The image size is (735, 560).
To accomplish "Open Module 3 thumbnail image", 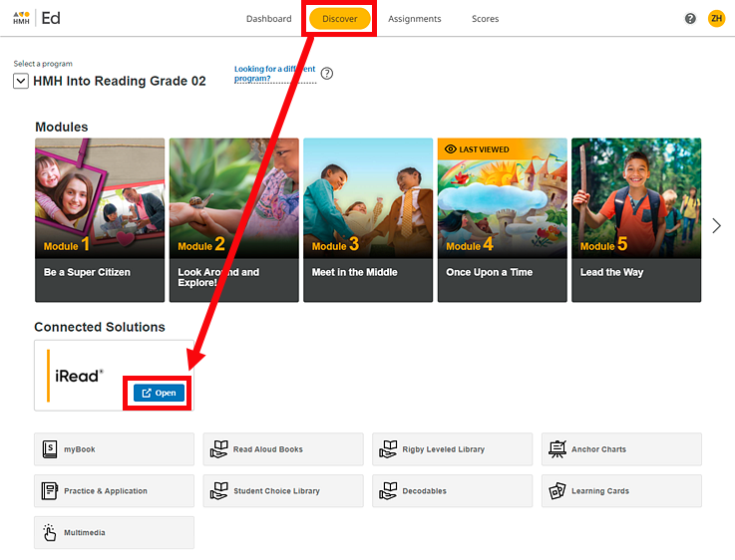I will pyautogui.click(x=368, y=198).
